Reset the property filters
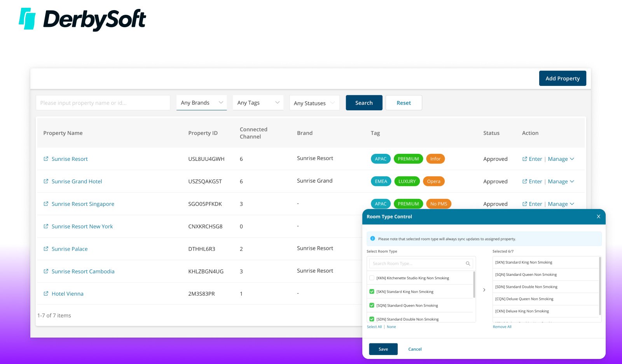Image resolution: width=622 pixels, height=364 pixels. coord(404,103)
